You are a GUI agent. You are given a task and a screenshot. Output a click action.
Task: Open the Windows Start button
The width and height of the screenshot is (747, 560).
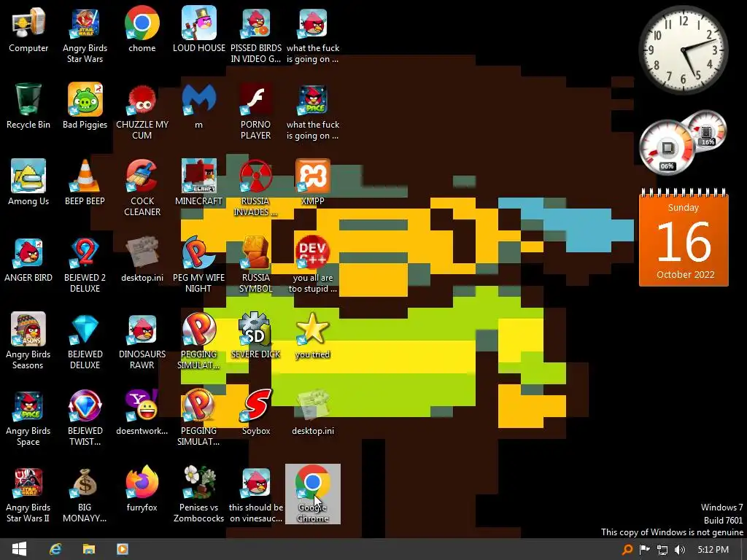[19, 549]
